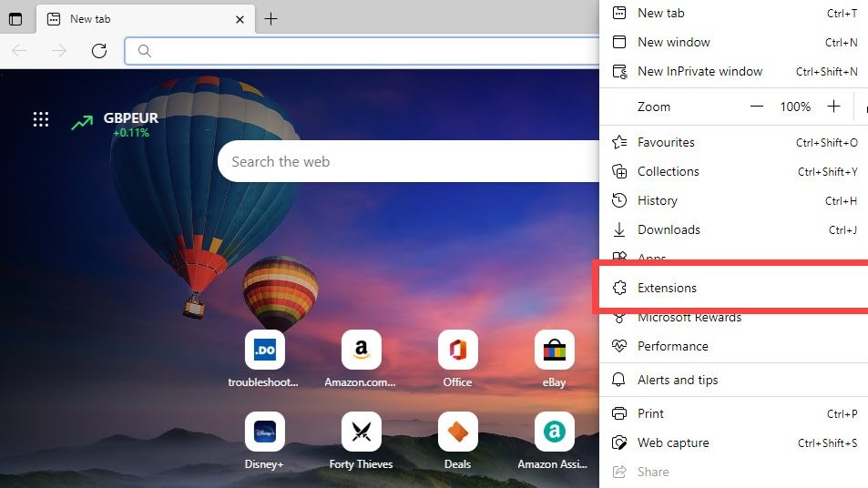Decrease zoom with minus button
This screenshot has width=868, height=488.
coord(757,107)
